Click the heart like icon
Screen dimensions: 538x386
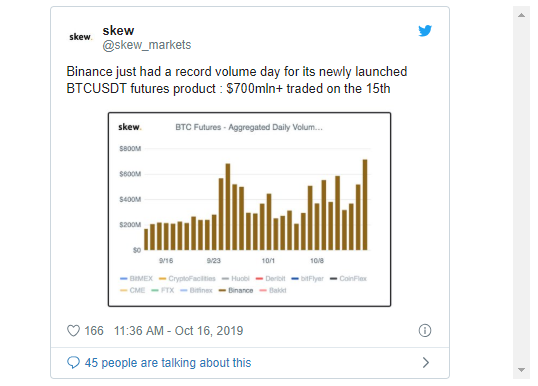(73, 331)
